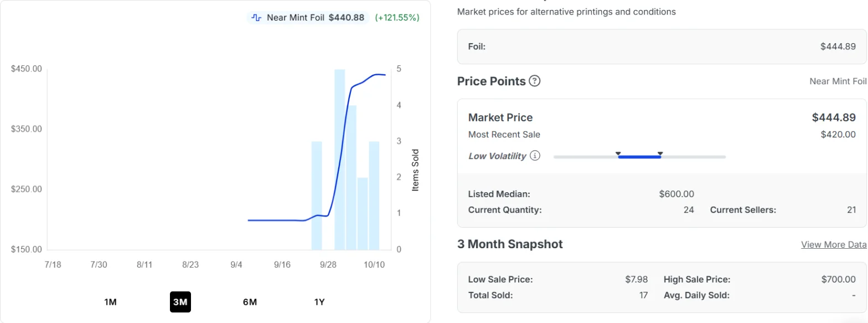Click the $150.00 y-axis label

(x=27, y=250)
